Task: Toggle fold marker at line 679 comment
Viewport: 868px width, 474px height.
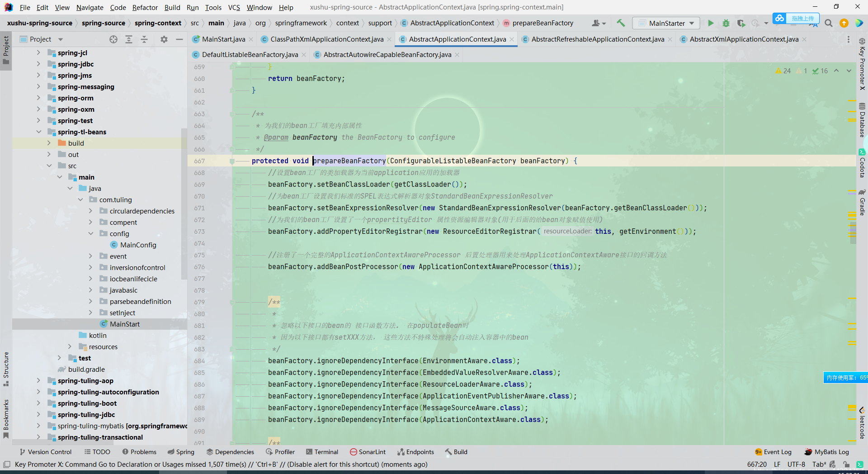Action: [232, 302]
